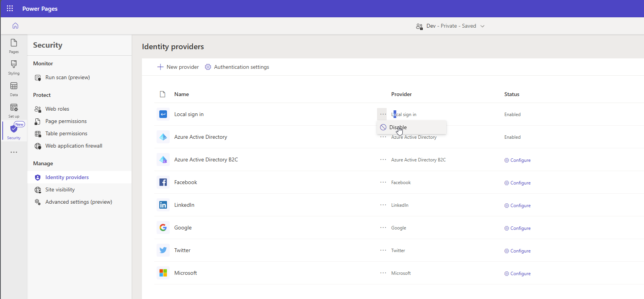This screenshot has height=299, width=644.
Task: Click Enabled status for Local sign in
Action: click(512, 115)
